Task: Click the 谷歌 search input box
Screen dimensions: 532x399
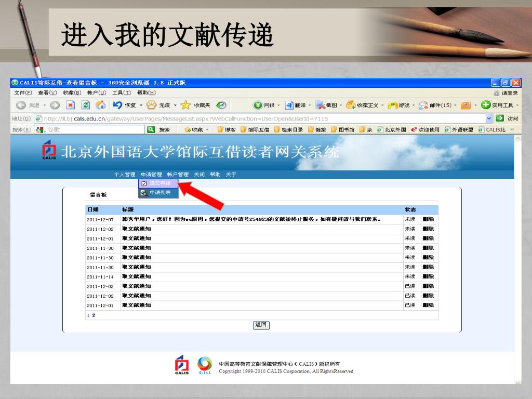Action: [x=90, y=129]
